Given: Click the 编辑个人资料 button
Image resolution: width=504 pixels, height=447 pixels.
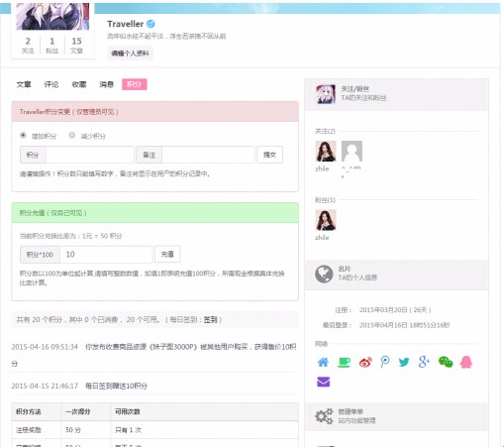Looking at the screenshot, I should point(130,54).
